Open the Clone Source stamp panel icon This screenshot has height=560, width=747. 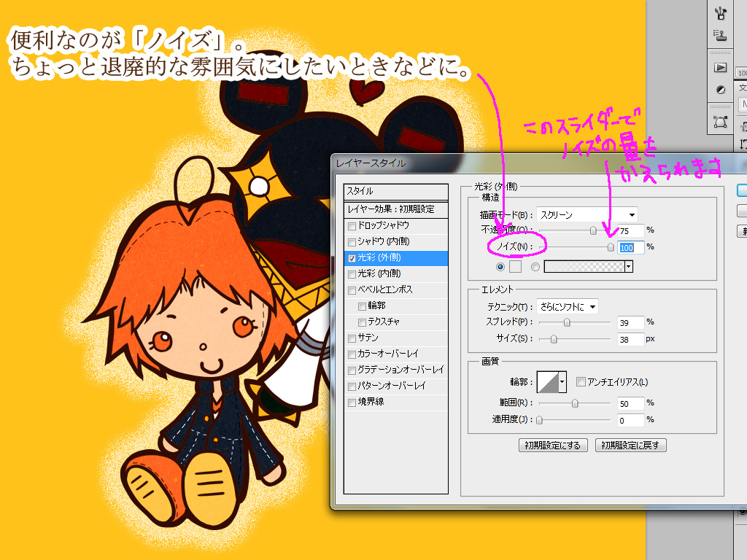(721, 35)
